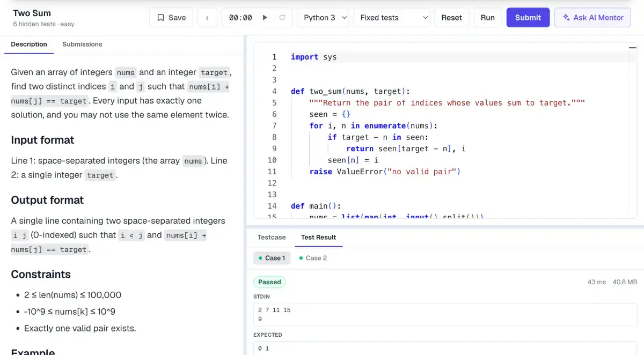Select the Test Result tab

pyautogui.click(x=319, y=237)
